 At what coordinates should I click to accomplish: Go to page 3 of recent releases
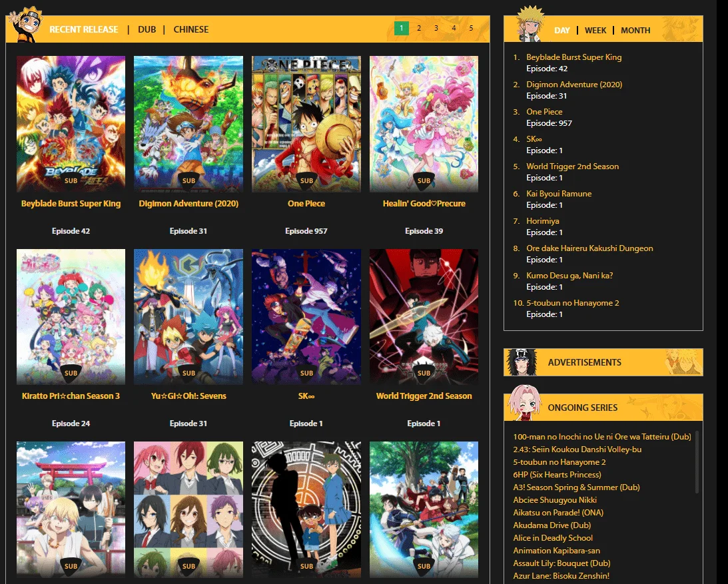click(x=436, y=29)
